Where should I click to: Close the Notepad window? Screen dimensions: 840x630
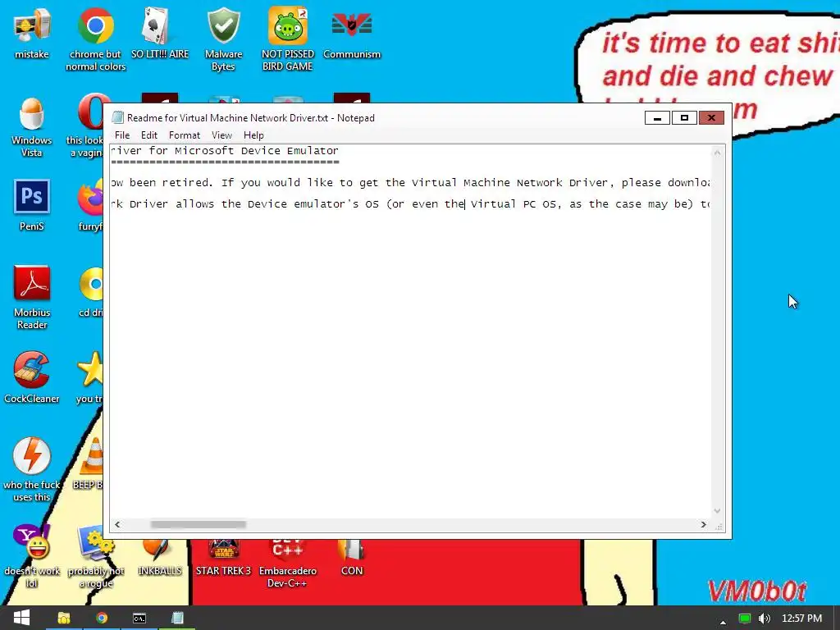[x=711, y=118]
